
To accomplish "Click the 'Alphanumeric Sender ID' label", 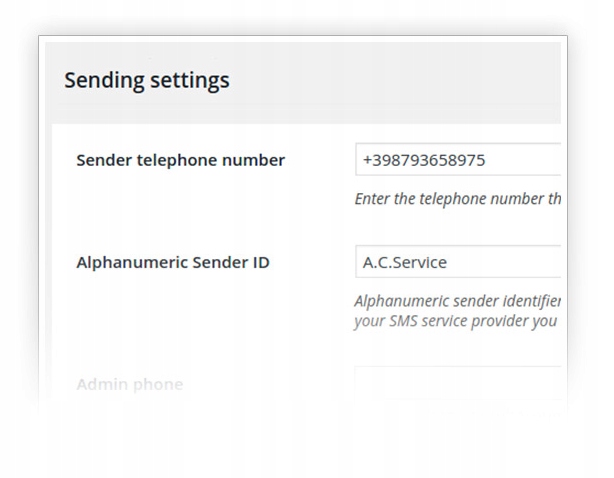I will click(172, 263).
